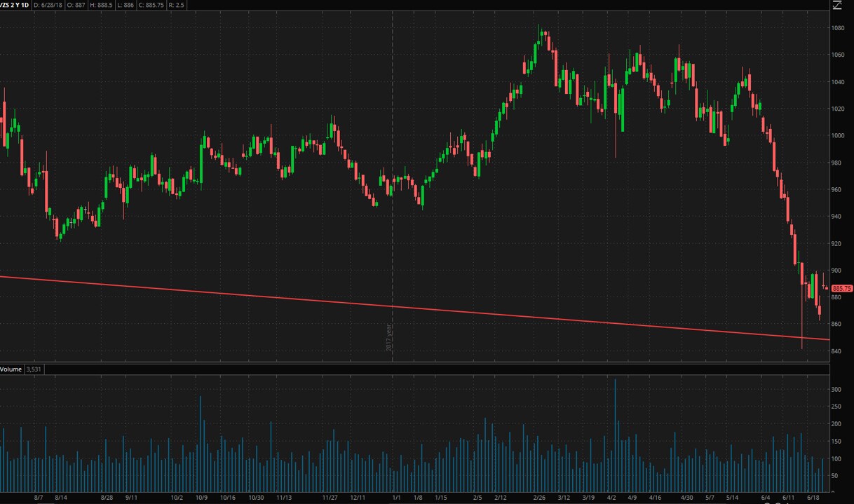
Task: Click the price axis scale icon
Action: [836, 5]
